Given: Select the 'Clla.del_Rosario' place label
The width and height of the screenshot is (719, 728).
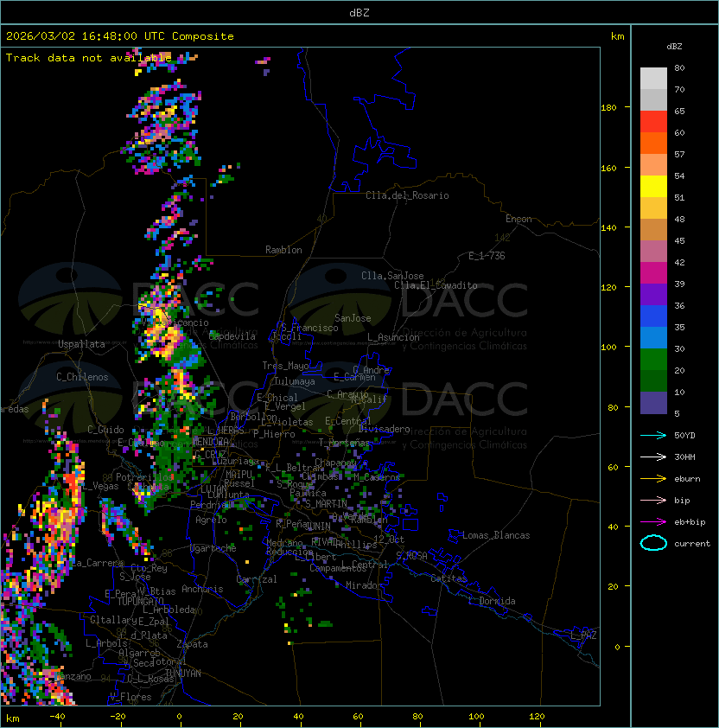Looking at the screenshot, I should [x=407, y=195].
